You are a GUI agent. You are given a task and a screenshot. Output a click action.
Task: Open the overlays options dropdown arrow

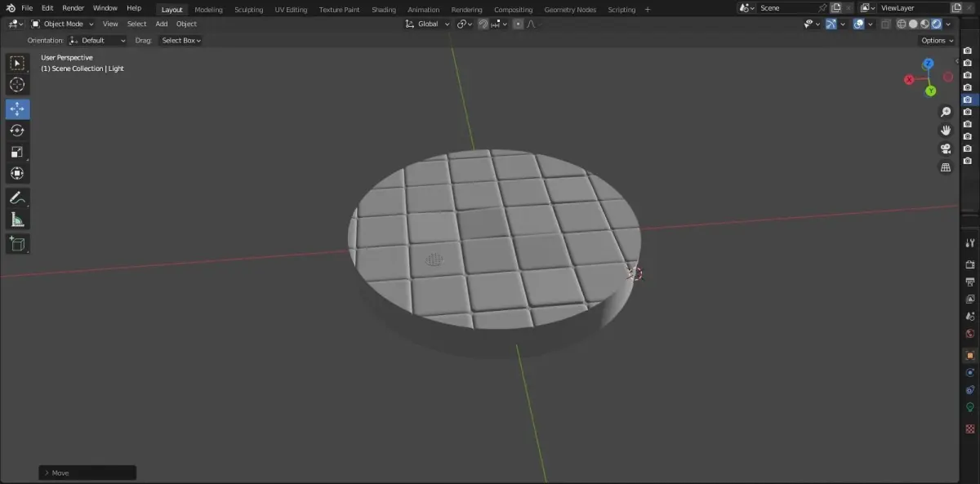click(x=870, y=24)
